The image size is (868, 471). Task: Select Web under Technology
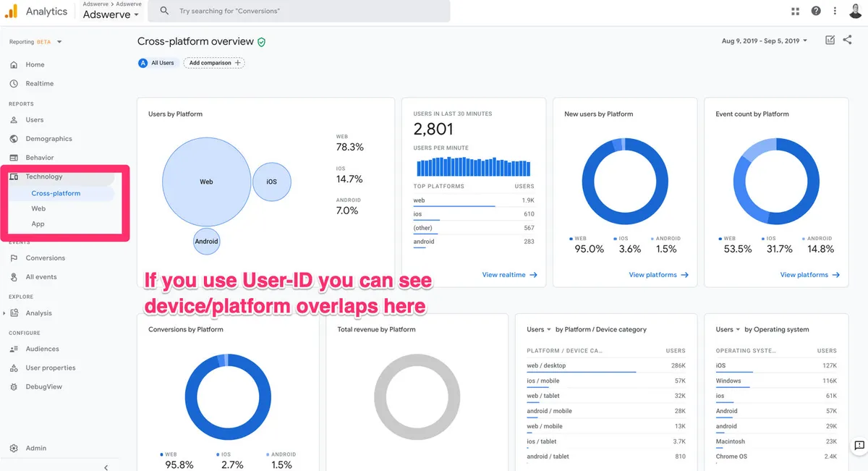click(x=38, y=208)
